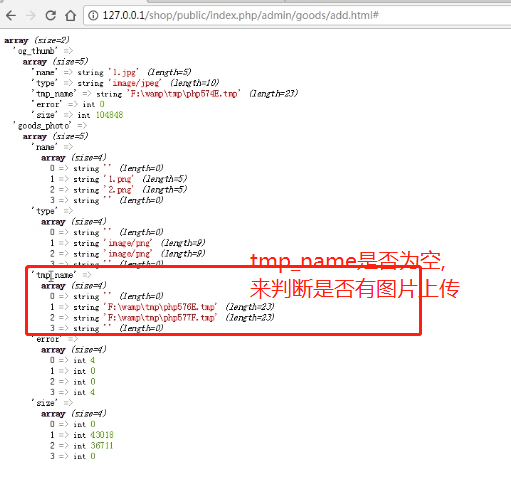The width and height of the screenshot is (511, 478).
Task: Select the 'error' key under goods_photo
Action: [x=47, y=339]
